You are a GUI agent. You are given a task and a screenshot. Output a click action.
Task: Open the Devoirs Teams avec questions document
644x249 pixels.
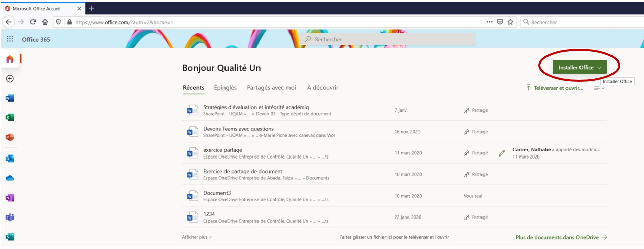tap(238, 129)
